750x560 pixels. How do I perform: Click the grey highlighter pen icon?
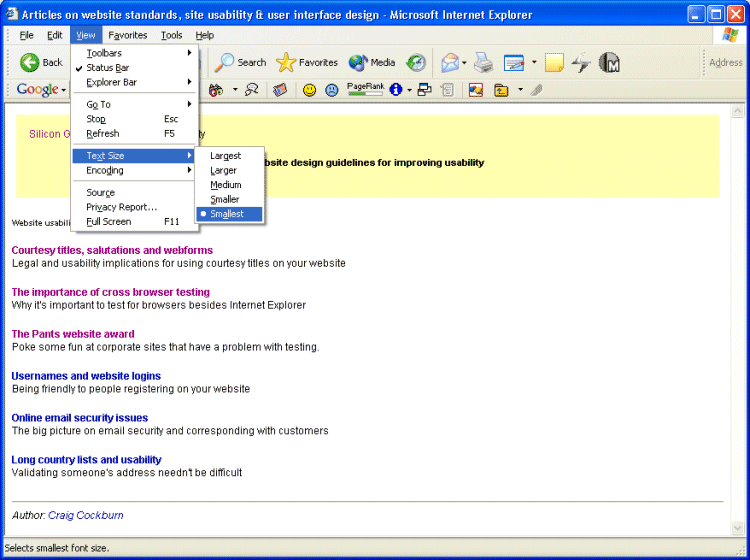(x=537, y=90)
